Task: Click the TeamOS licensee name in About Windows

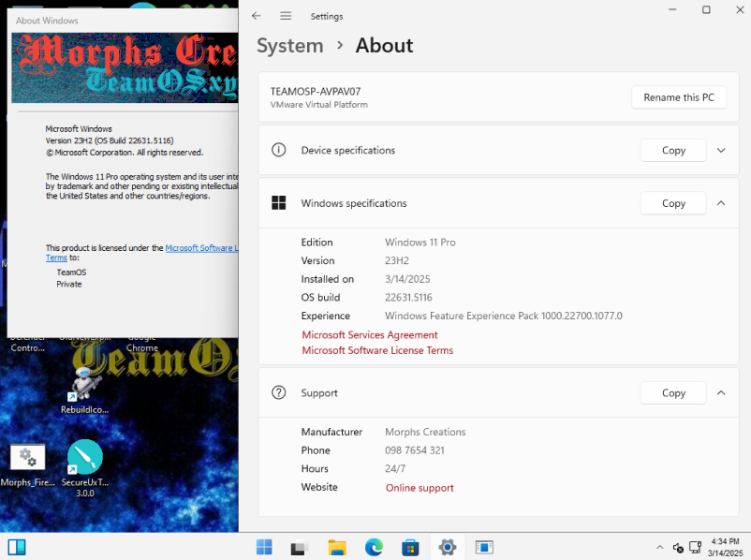Action: (71, 273)
